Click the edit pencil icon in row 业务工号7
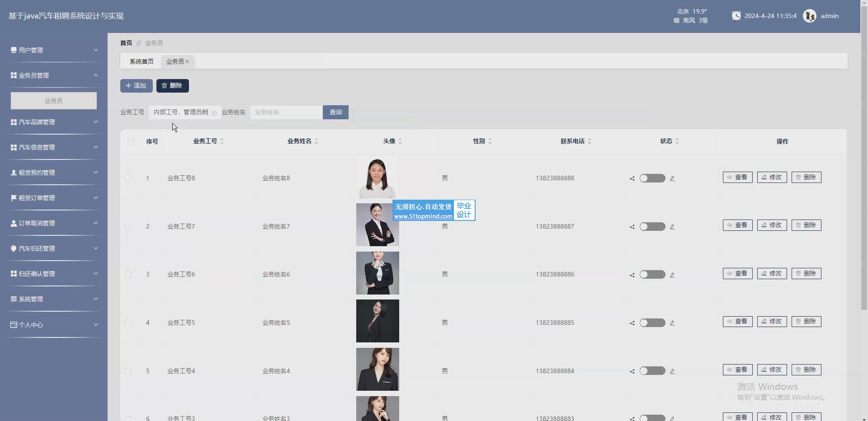The height and width of the screenshot is (421, 868). coord(672,227)
